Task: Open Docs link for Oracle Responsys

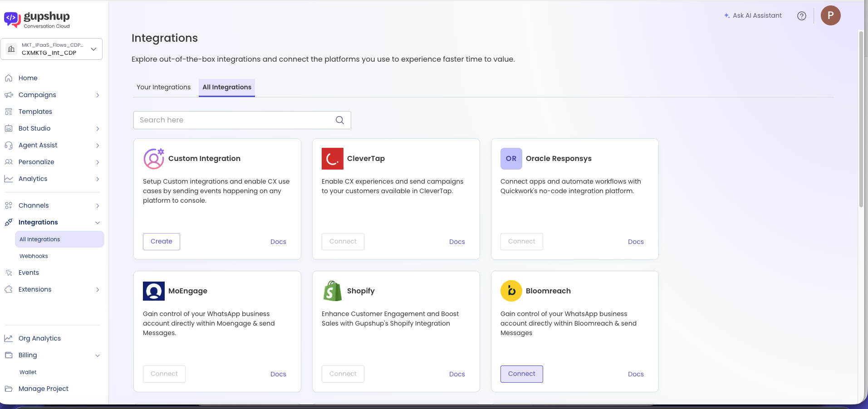Action: click(636, 242)
